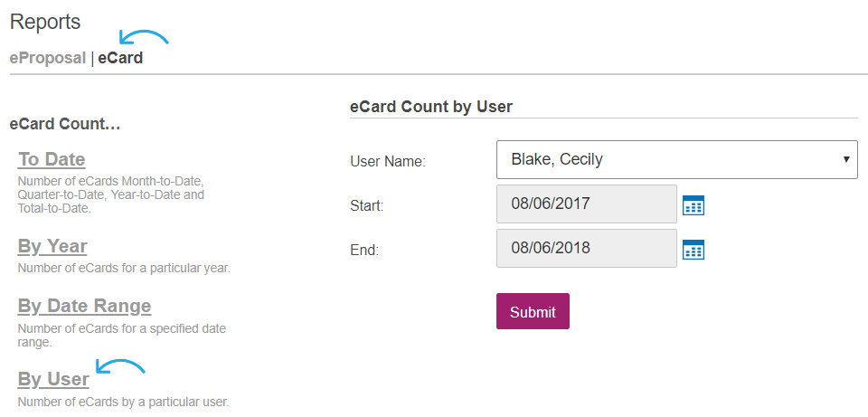Click the small arrow on User Name combo box

[x=846, y=159]
